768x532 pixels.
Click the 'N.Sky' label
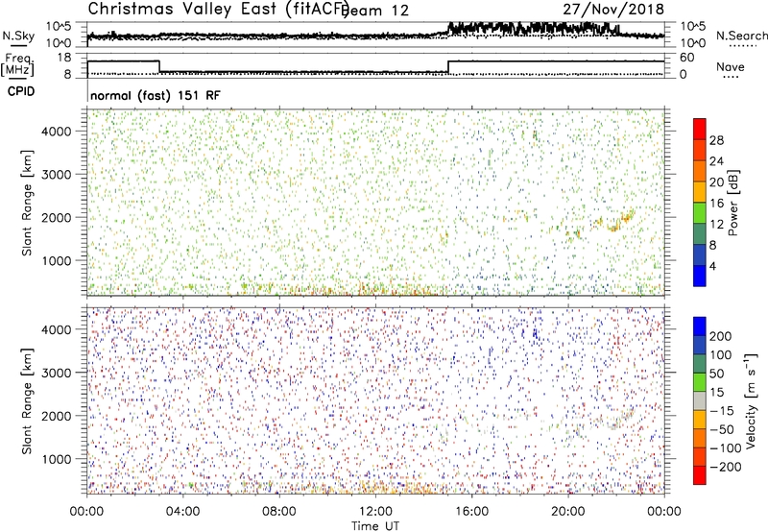(18, 36)
